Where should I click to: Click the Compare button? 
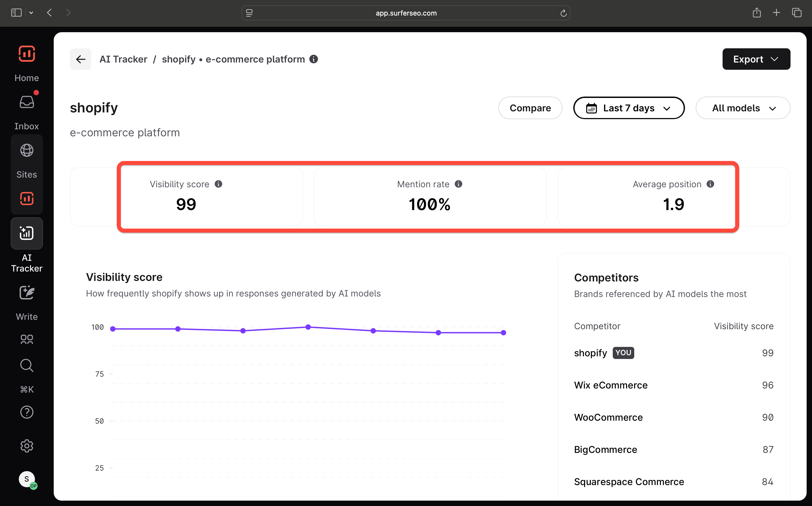(x=530, y=108)
